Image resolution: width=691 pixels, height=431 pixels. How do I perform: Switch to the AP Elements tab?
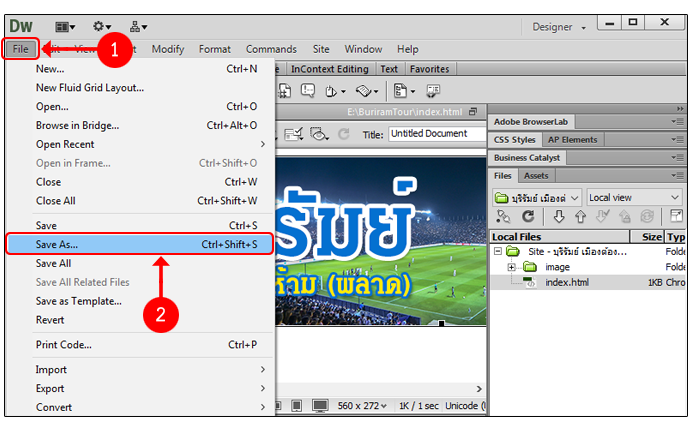[572, 140]
